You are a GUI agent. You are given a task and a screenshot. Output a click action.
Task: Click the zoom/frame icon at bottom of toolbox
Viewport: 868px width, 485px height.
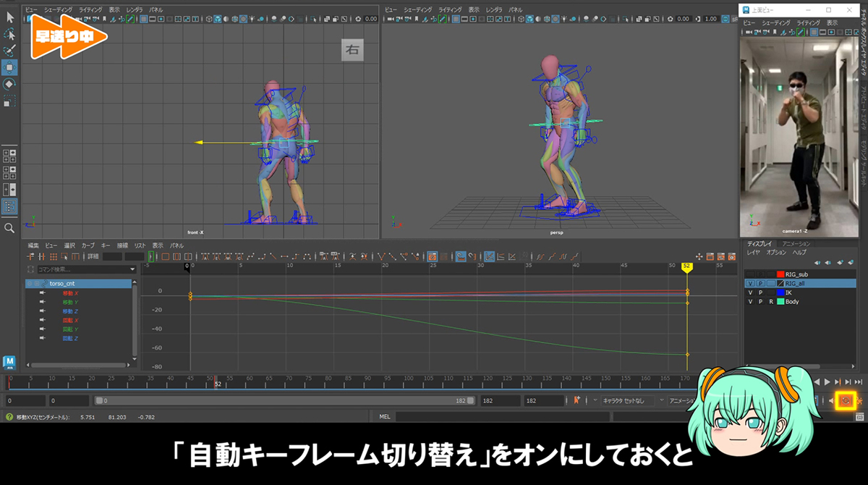(x=9, y=229)
